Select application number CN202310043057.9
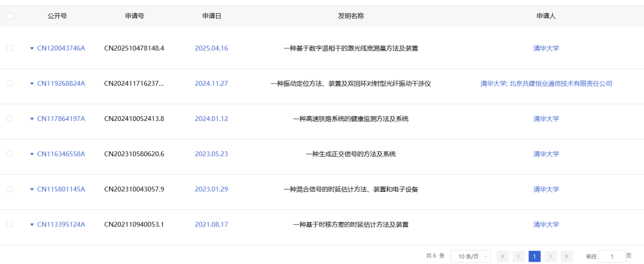The height and width of the screenshot is (264, 644). pyautogui.click(x=134, y=190)
